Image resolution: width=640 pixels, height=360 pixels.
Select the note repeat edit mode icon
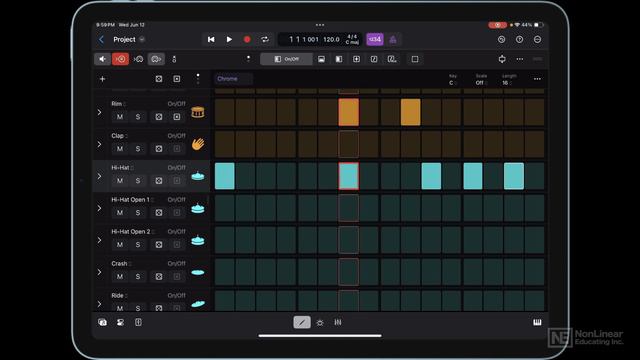point(392,59)
